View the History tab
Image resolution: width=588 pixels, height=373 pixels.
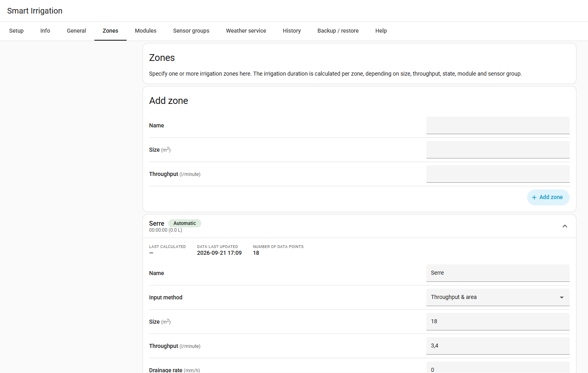(292, 31)
